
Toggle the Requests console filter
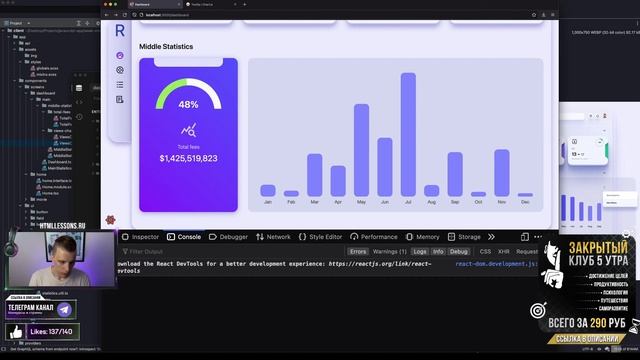pyautogui.click(x=527, y=251)
